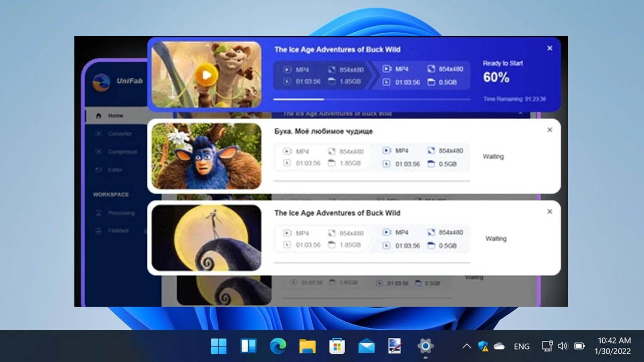Open Settings gear in taskbar
Screen dimensions: 644x362
pos(426,346)
